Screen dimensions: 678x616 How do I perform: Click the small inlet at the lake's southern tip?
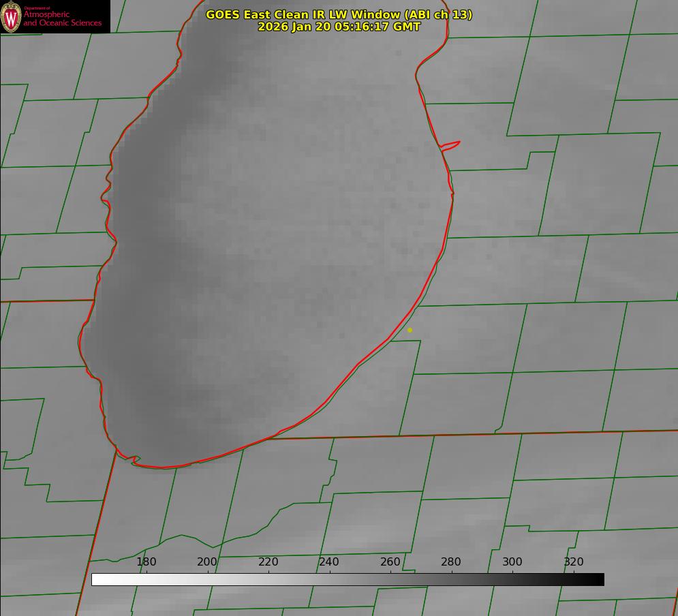click(x=135, y=460)
